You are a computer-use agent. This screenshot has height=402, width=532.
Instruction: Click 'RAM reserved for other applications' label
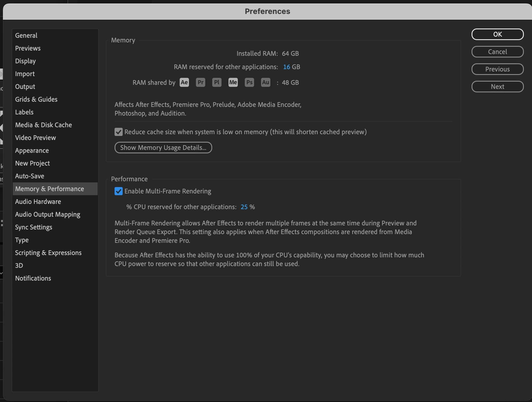point(226,67)
